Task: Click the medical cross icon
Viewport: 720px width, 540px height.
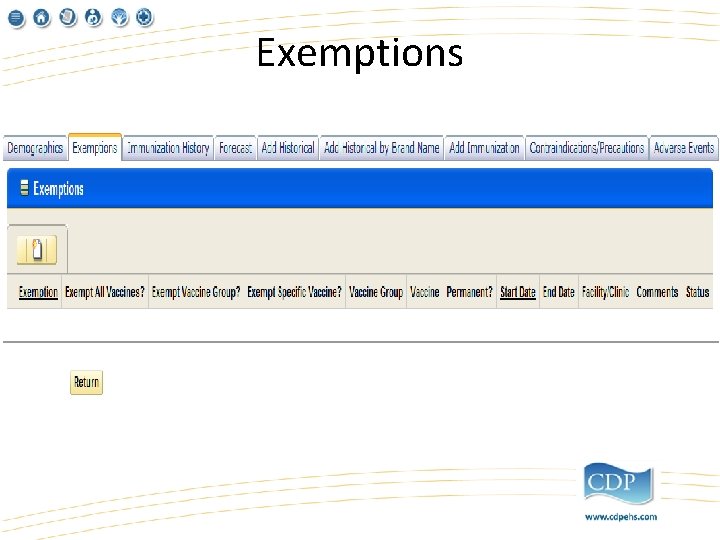Action: (145, 18)
